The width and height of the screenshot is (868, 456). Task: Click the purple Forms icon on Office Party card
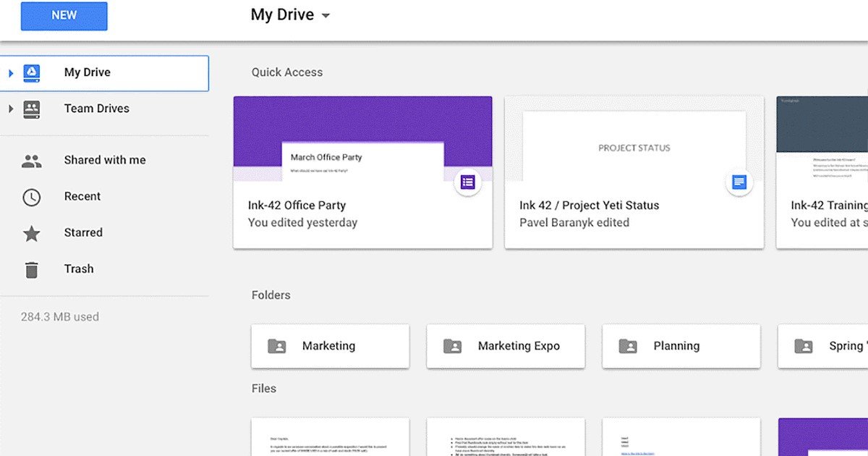tap(467, 182)
